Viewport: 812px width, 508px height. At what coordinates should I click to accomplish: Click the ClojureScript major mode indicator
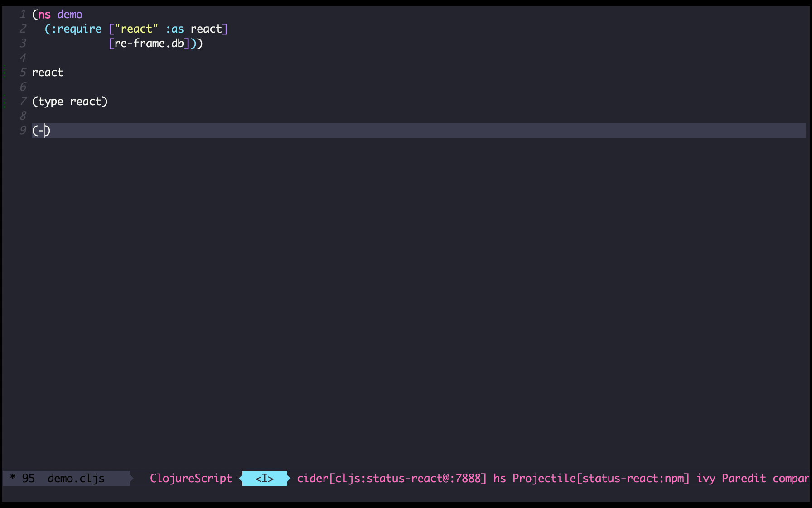191,479
